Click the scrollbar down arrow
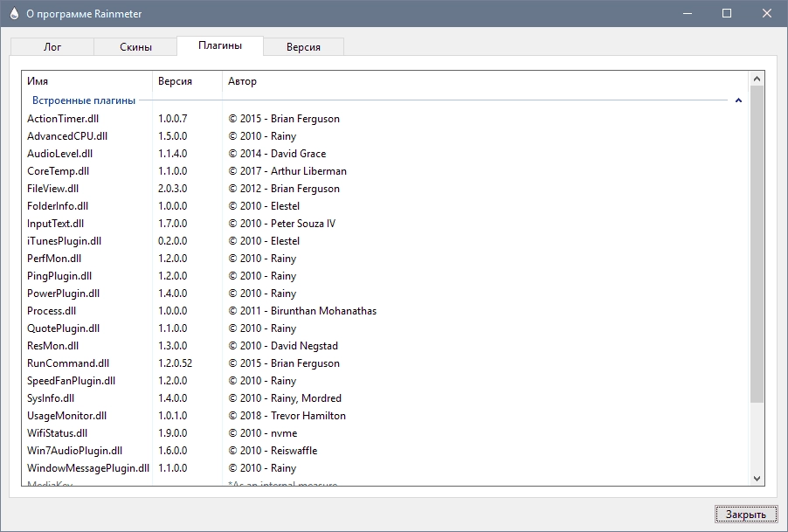The height and width of the screenshot is (532, 788). [x=757, y=479]
